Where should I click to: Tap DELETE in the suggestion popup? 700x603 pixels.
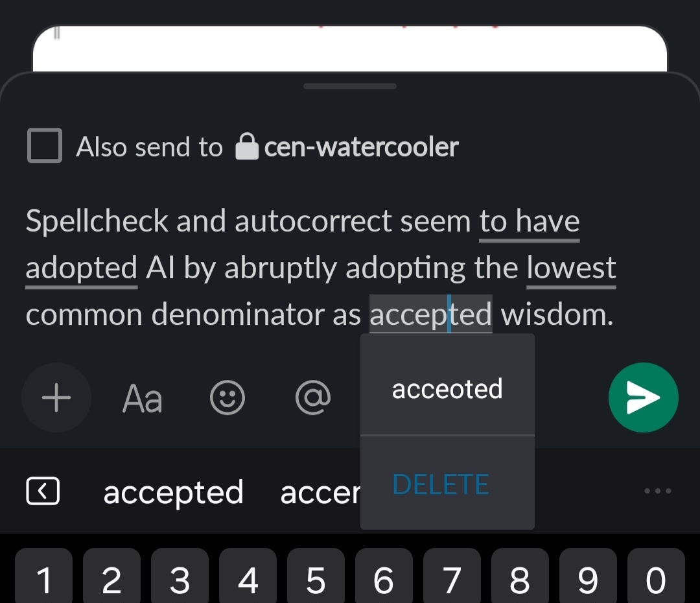(441, 484)
